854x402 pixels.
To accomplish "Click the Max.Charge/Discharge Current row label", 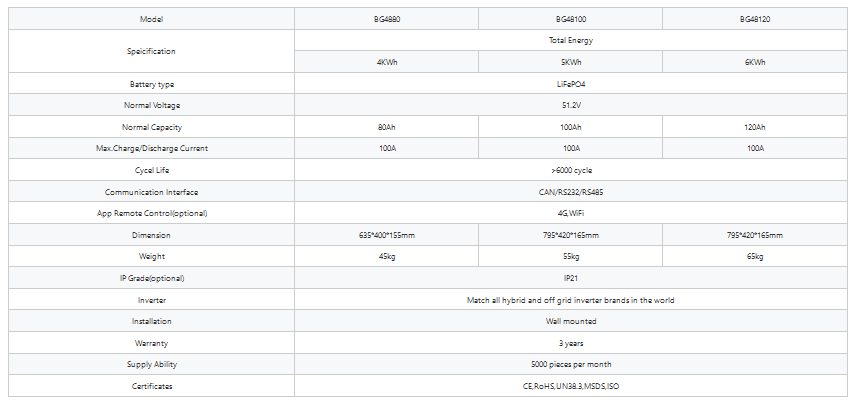I will 152,149.
